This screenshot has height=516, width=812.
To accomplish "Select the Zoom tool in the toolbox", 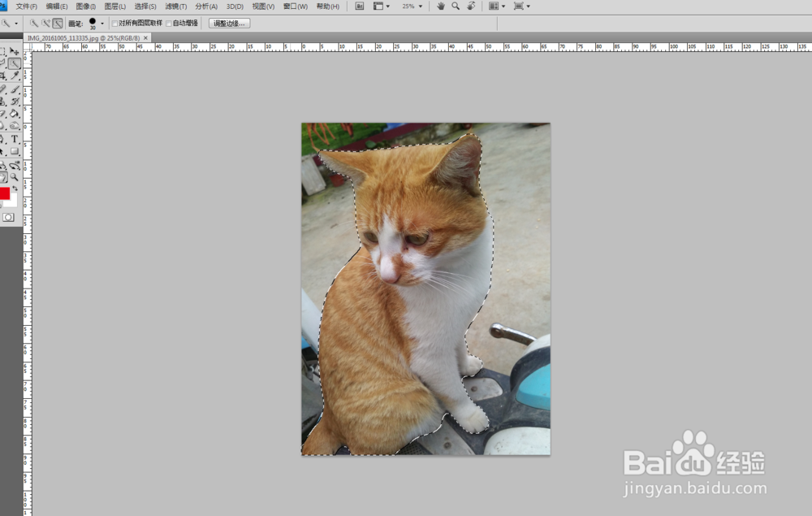I will pos(14,177).
